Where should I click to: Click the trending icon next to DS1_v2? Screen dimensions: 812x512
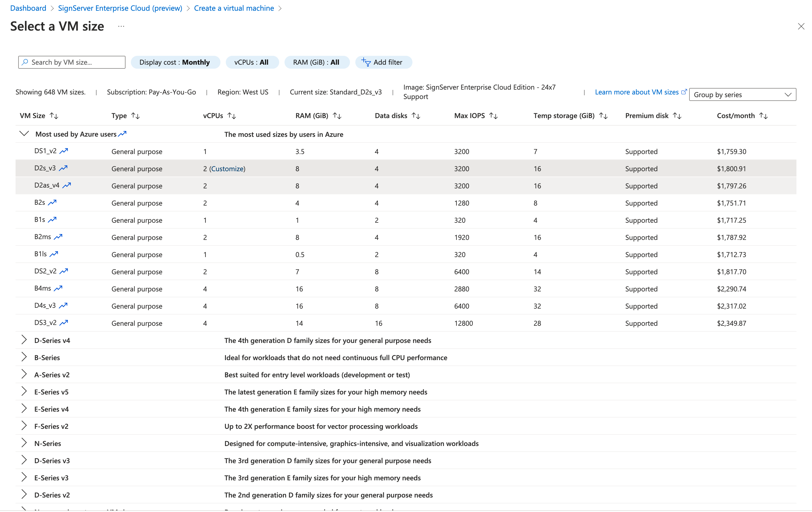(x=63, y=151)
